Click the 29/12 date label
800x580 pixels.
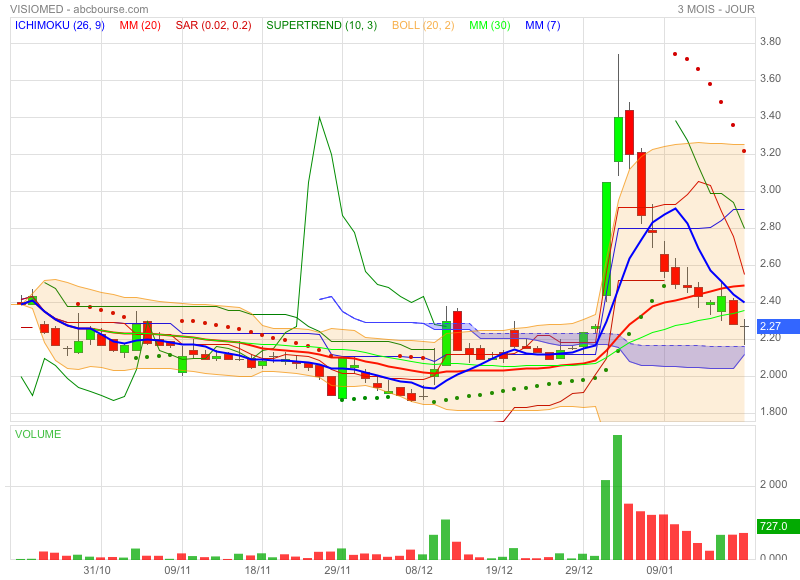(x=579, y=570)
